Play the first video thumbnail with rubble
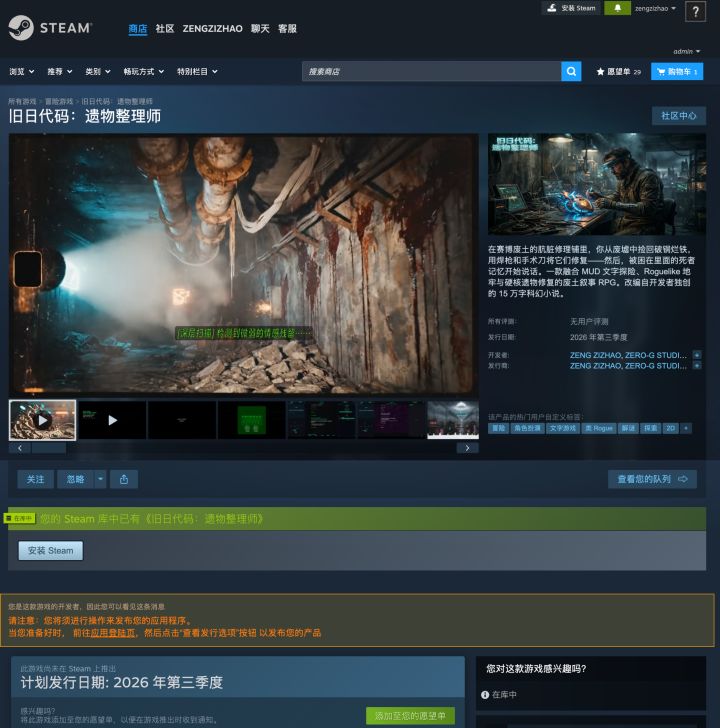The height and width of the screenshot is (728, 720). tap(42, 420)
